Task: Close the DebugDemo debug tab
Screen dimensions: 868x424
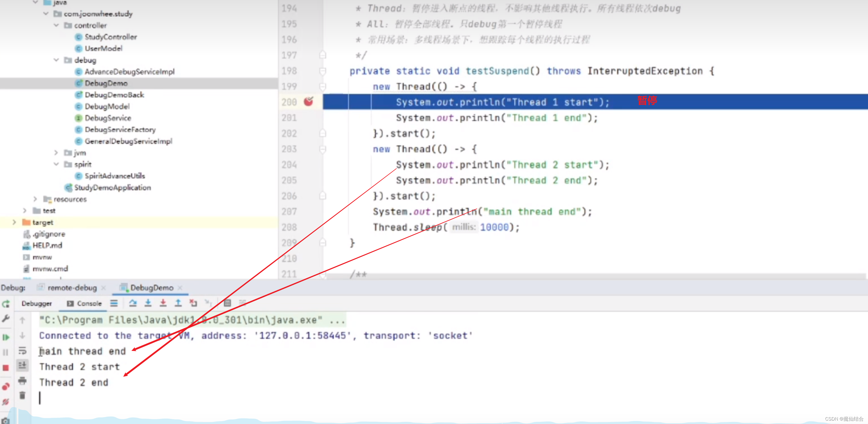Action: 180,288
